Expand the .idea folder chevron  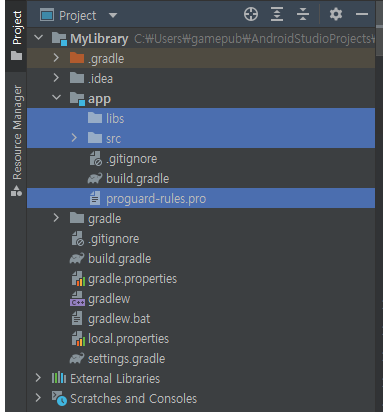click(x=56, y=78)
